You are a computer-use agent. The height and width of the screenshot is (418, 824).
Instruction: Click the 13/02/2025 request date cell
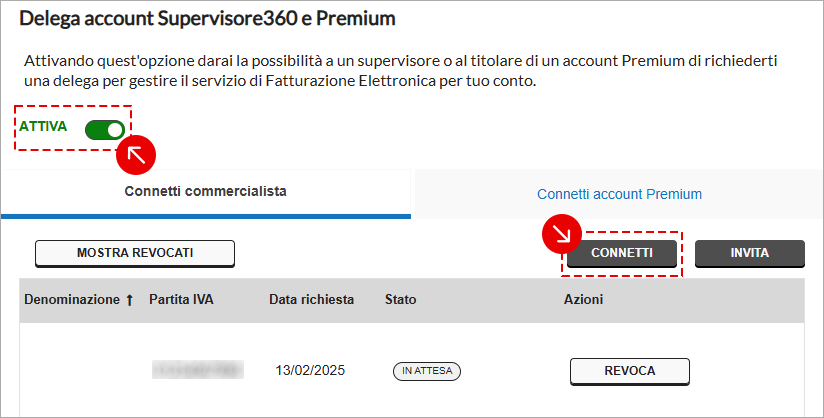pyautogui.click(x=310, y=371)
